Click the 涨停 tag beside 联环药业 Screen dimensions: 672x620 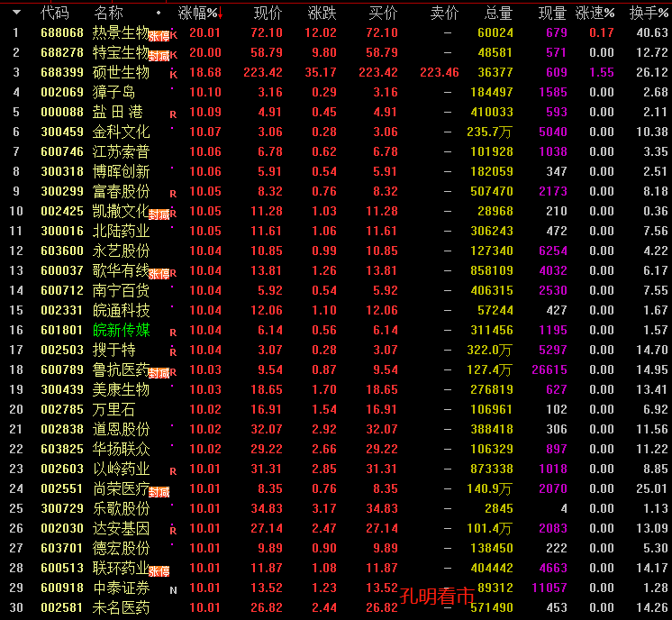159,571
